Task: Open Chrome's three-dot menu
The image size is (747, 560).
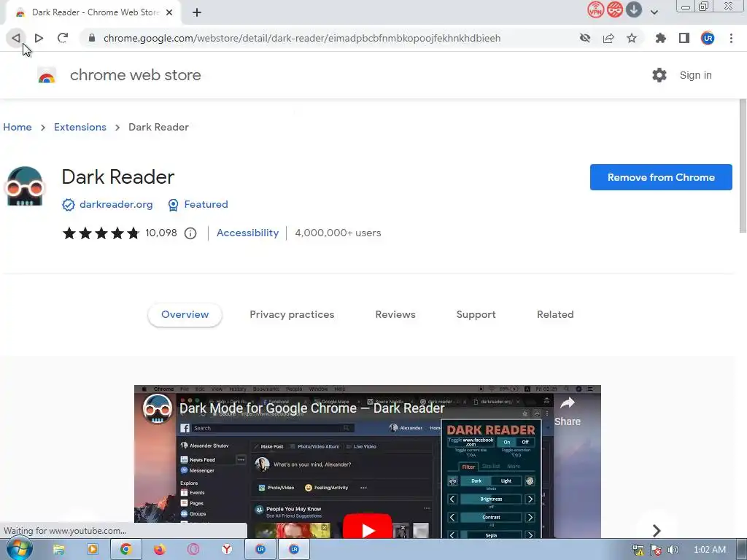Action: click(x=731, y=38)
